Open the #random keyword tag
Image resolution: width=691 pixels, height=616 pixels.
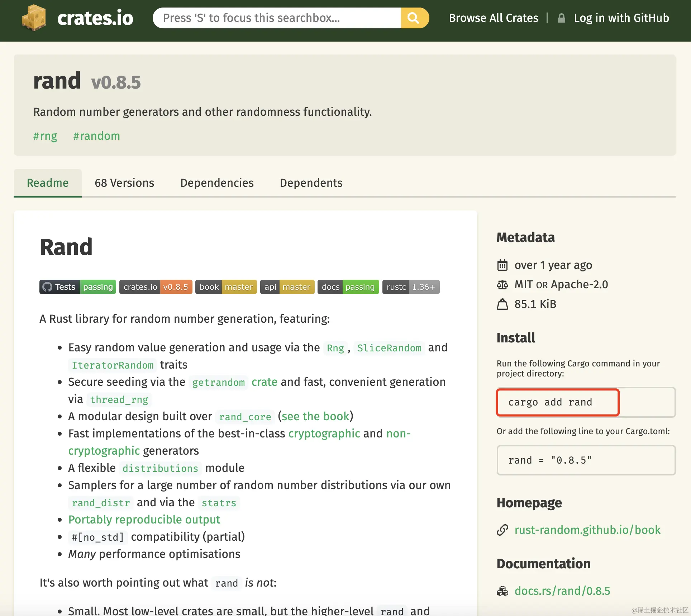pyautogui.click(x=97, y=136)
